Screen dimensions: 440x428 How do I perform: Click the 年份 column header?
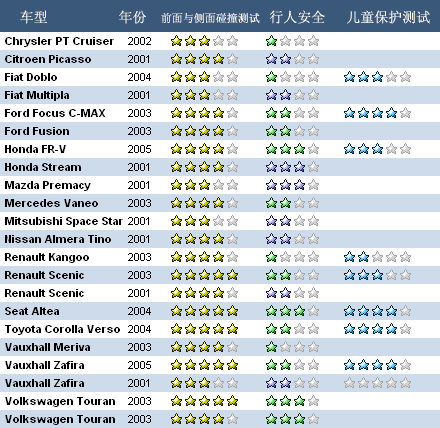(132, 17)
